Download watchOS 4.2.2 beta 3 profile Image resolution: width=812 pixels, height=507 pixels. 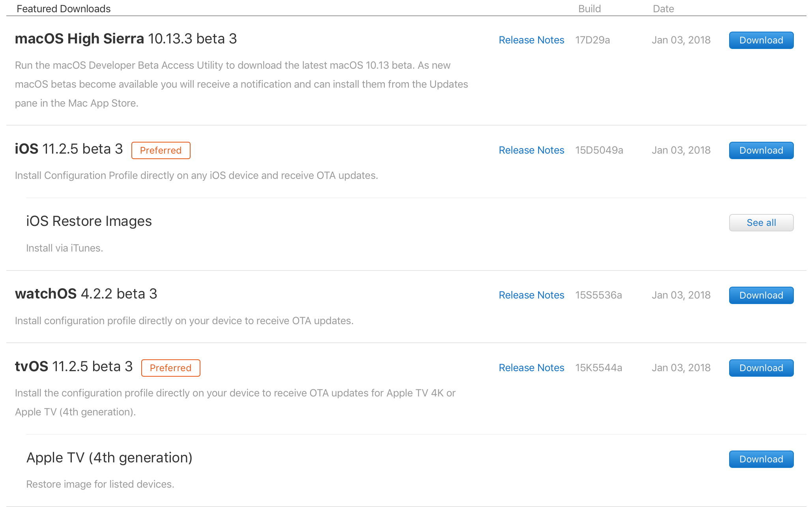pos(761,295)
